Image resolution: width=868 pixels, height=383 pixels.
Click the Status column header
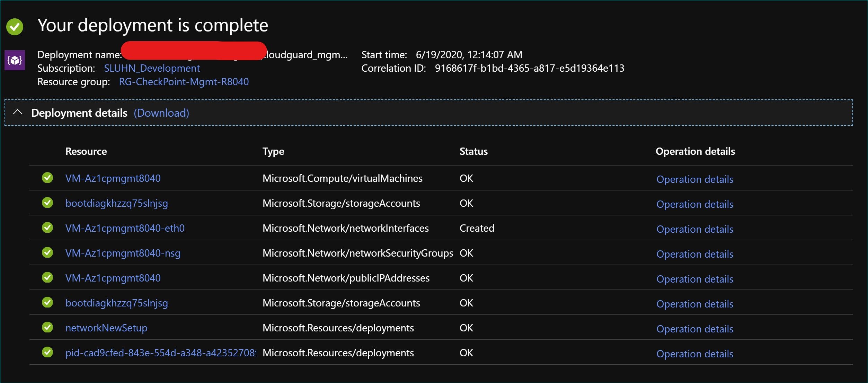click(x=473, y=151)
